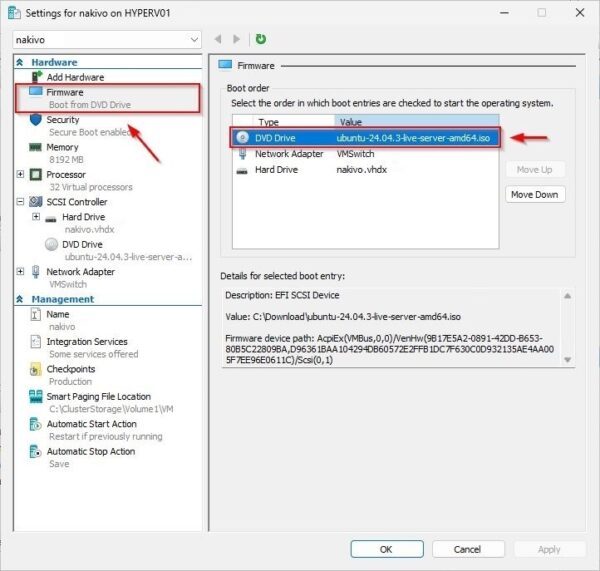Click the Firmware monitor icon in the tree
Screen dimensions: 600x571
click(36, 92)
